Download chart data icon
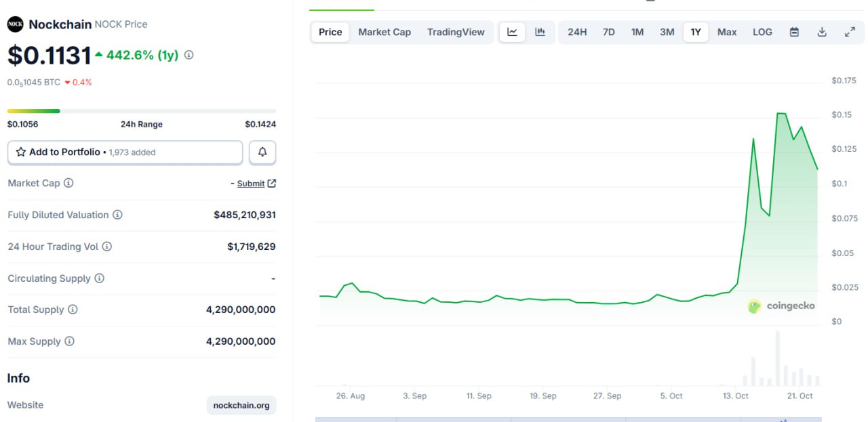The image size is (868, 422). (x=822, y=32)
